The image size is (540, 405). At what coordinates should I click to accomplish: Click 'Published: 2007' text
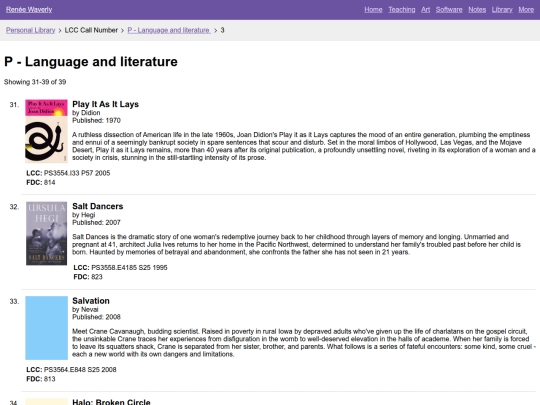point(96,222)
